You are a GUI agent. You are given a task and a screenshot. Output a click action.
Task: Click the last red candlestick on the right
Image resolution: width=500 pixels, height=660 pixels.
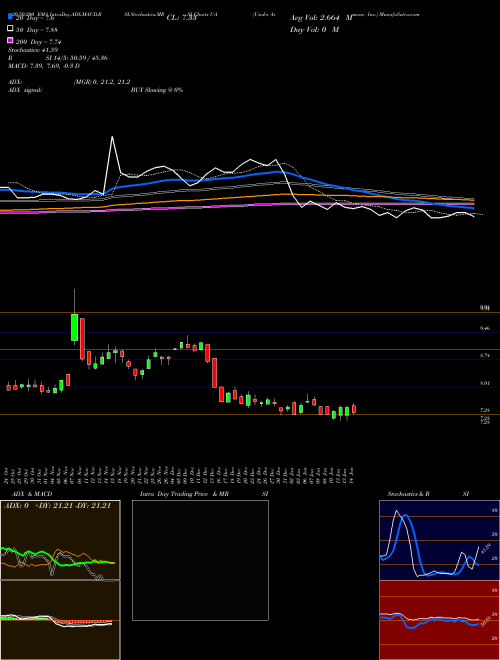point(354,409)
